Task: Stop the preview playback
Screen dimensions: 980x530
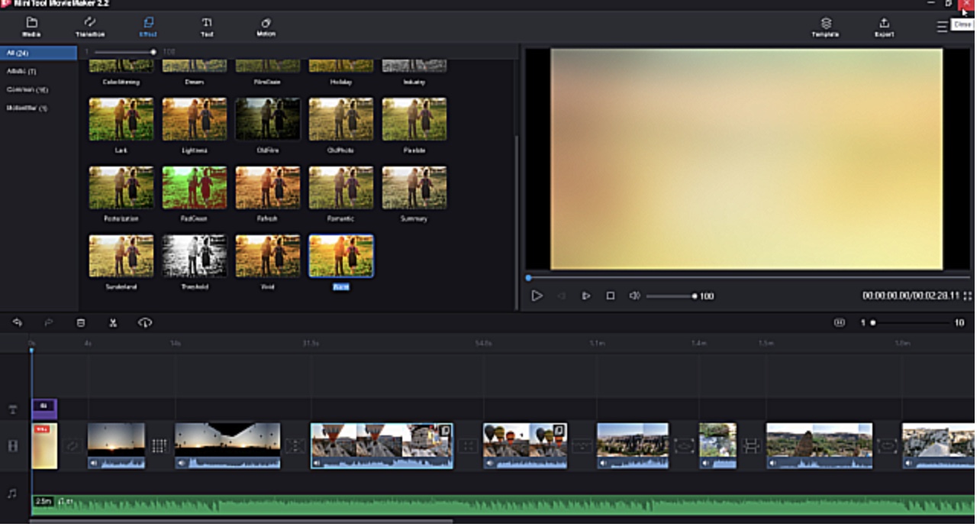Action: 610,296
